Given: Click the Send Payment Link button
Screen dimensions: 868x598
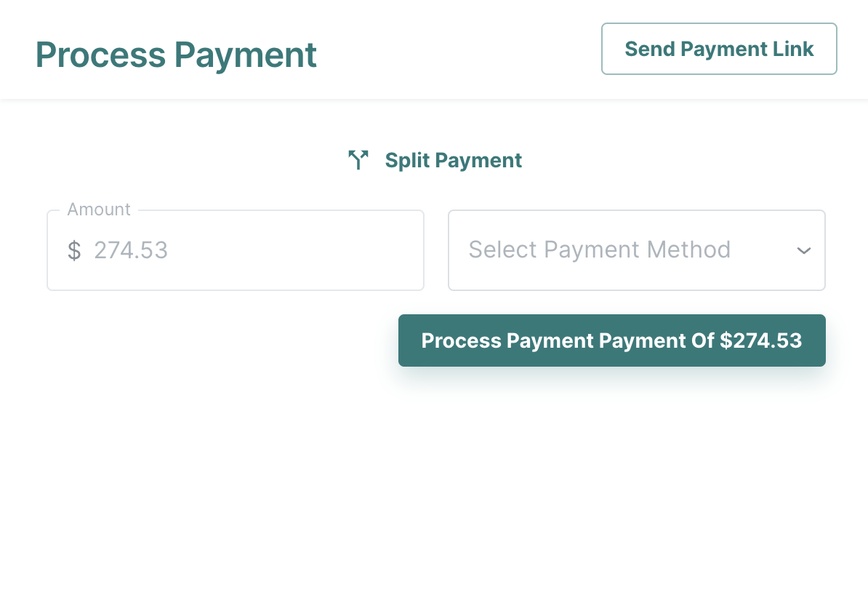Looking at the screenshot, I should click(x=719, y=49).
